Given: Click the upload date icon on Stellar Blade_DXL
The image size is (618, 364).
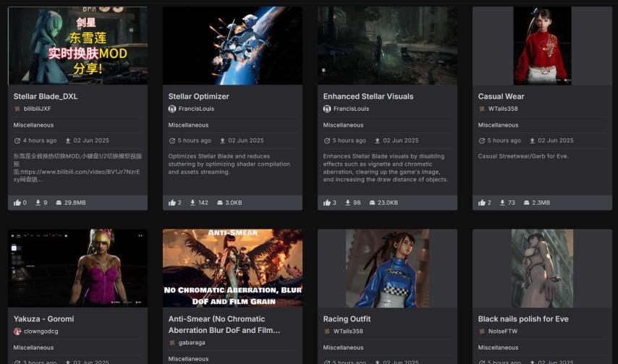Looking at the screenshot, I should 68,140.
